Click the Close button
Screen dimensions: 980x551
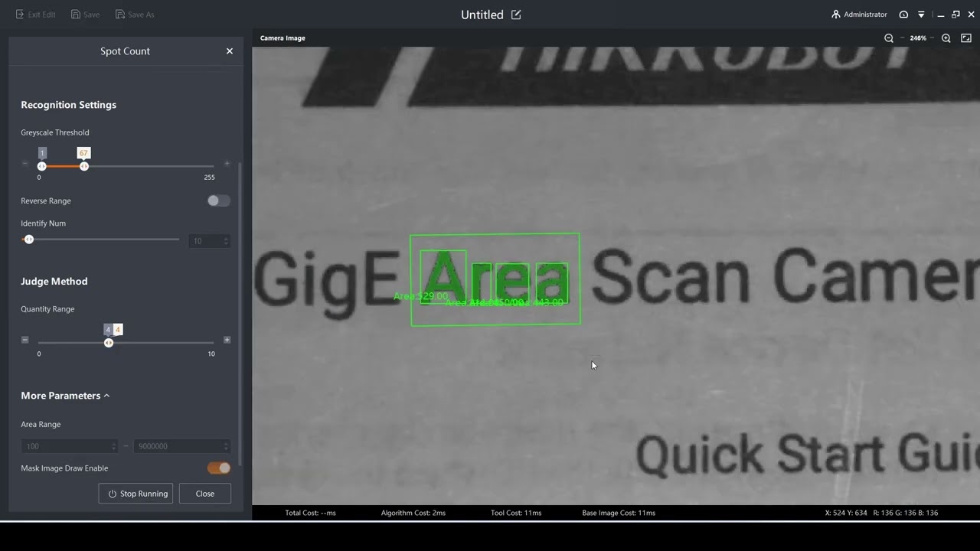click(x=205, y=494)
